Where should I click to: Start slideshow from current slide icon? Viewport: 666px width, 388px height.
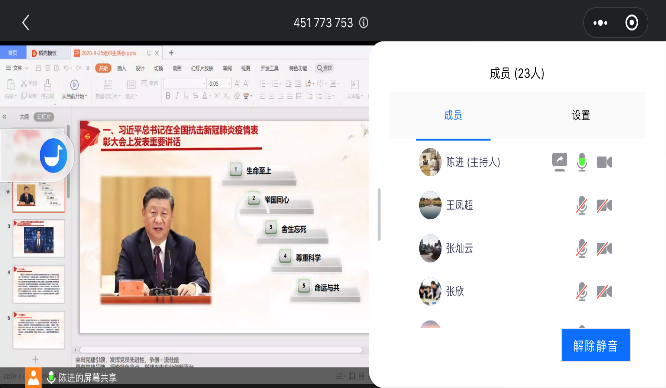tap(74, 85)
